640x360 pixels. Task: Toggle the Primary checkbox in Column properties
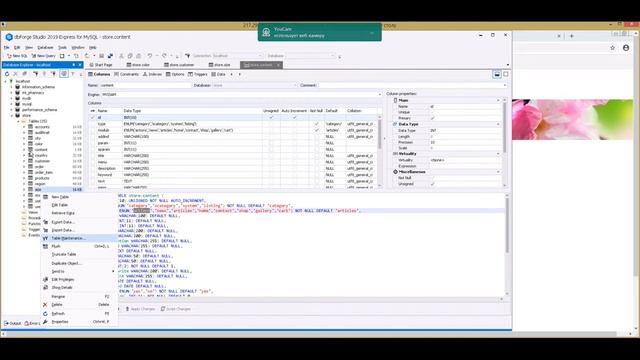(x=433, y=118)
